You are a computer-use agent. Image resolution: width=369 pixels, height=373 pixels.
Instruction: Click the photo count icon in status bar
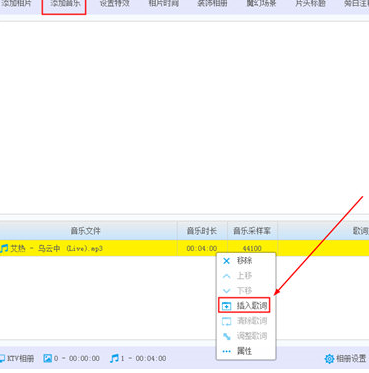pos(48,358)
